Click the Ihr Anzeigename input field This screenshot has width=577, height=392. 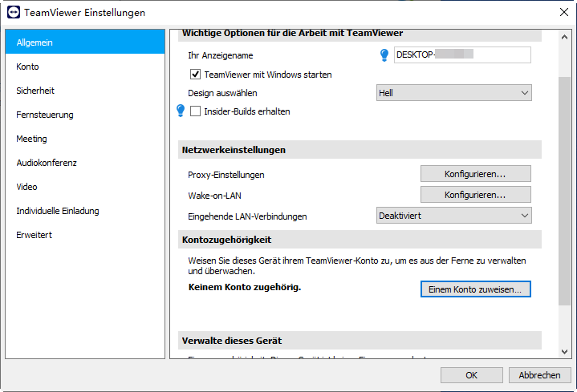(462, 55)
